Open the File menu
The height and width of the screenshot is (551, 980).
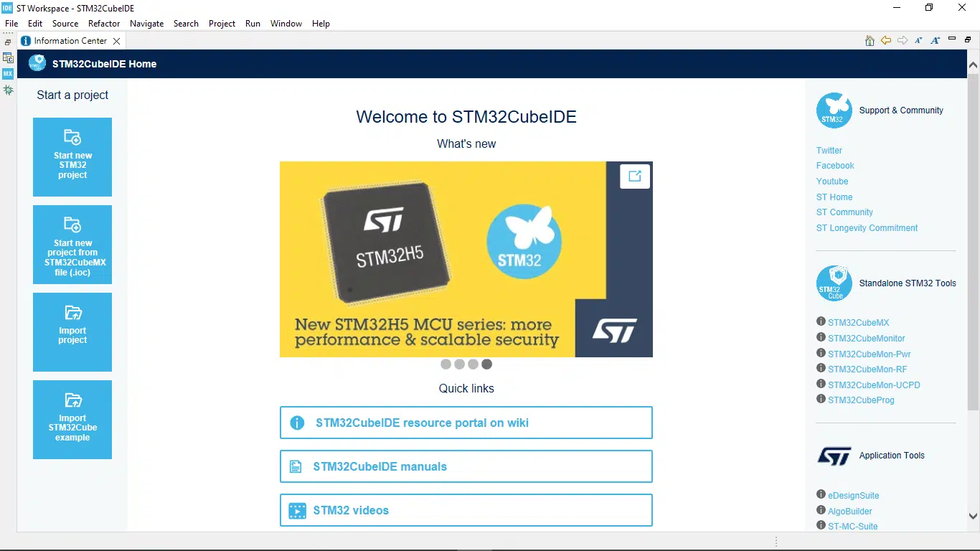pyautogui.click(x=11, y=24)
